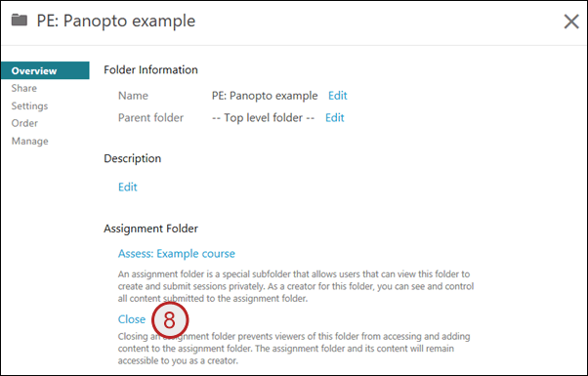Switch to the Settings tab
Screen dimensions: 588x376
[x=29, y=105]
